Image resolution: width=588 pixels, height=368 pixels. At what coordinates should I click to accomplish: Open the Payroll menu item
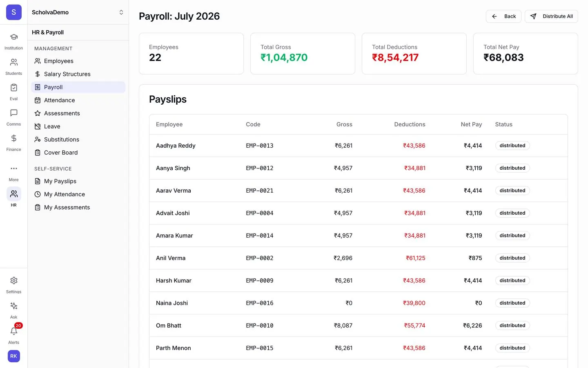tap(78, 87)
